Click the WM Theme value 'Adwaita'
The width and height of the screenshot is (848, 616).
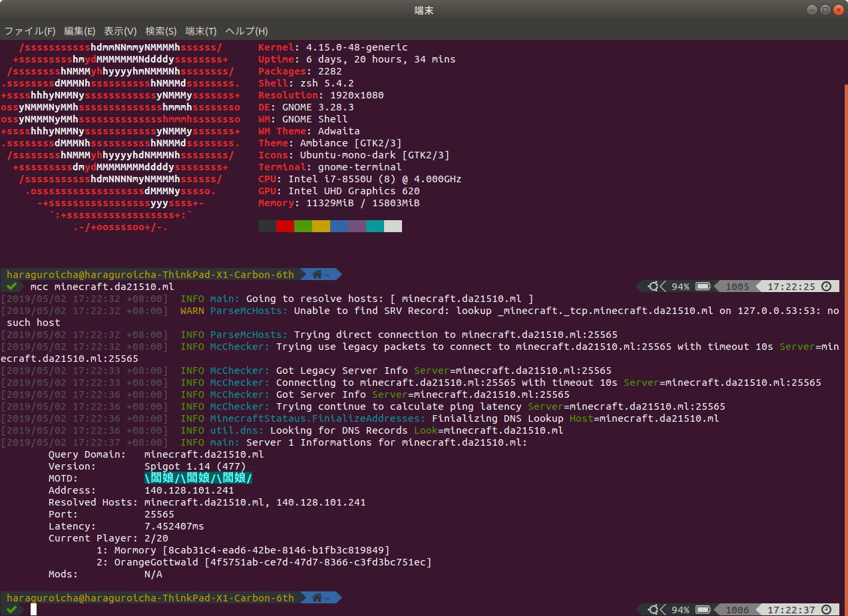click(338, 131)
